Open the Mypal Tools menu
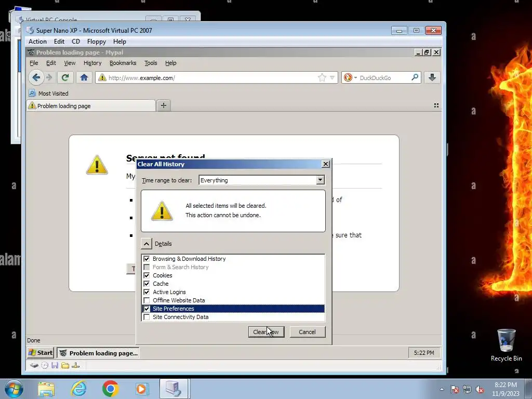The width and height of the screenshot is (532, 399). [151, 63]
